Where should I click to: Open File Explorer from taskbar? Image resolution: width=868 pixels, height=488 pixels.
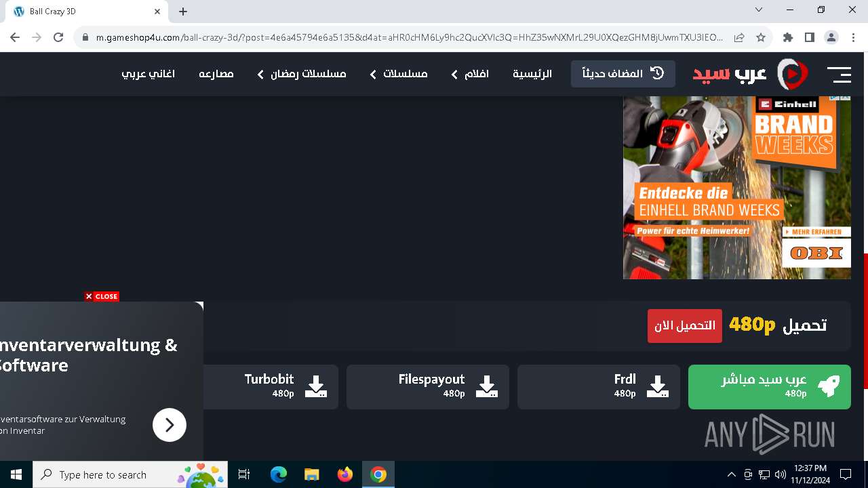[x=312, y=474]
